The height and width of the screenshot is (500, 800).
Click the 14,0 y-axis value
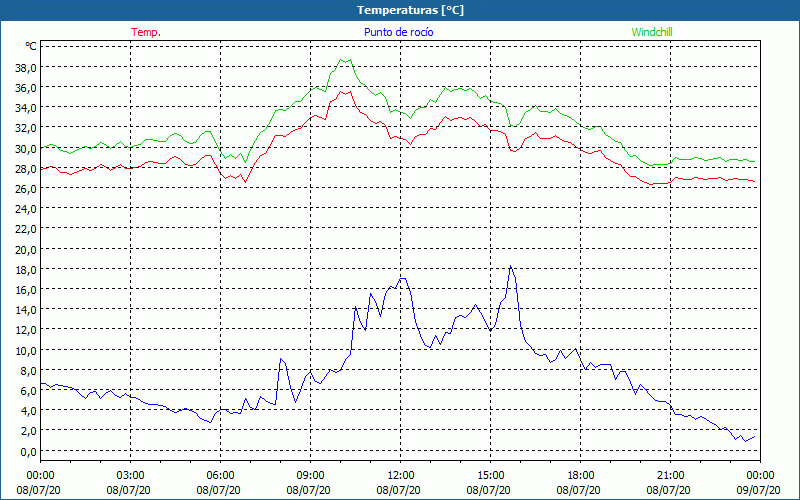26,310
